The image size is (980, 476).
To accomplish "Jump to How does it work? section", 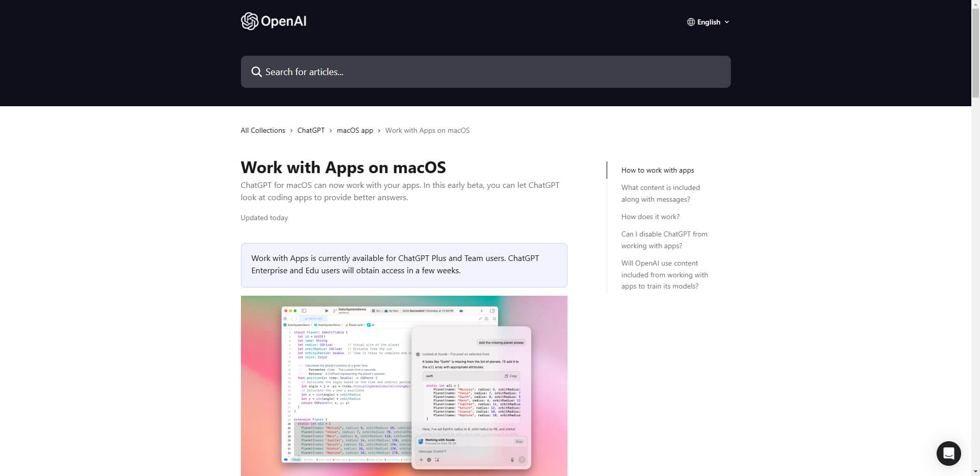I will [650, 217].
